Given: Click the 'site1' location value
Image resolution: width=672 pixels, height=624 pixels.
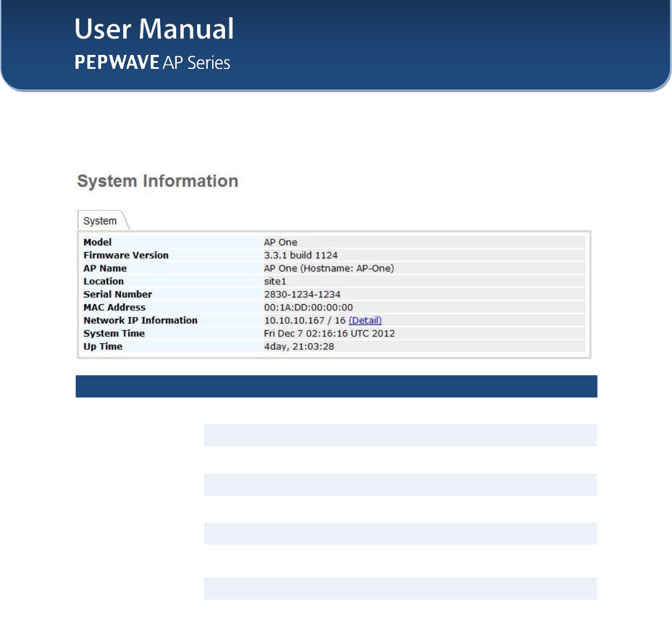Looking at the screenshot, I should point(275,281).
